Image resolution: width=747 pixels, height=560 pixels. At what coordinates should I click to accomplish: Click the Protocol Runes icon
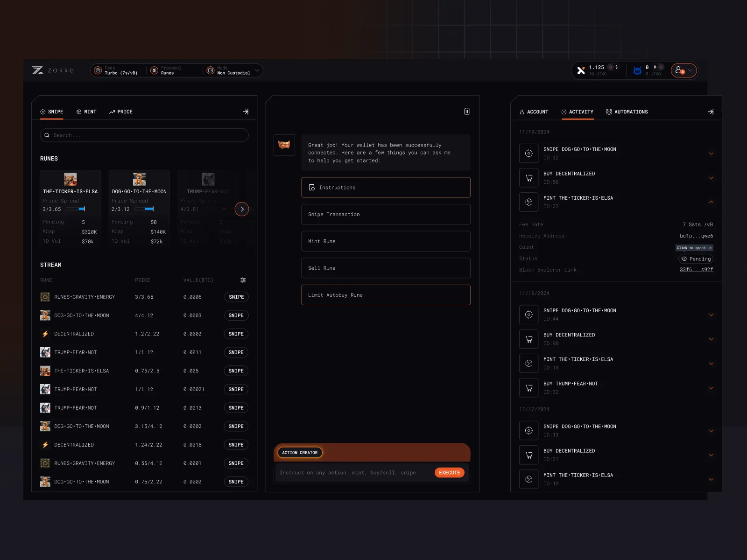point(154,70)
